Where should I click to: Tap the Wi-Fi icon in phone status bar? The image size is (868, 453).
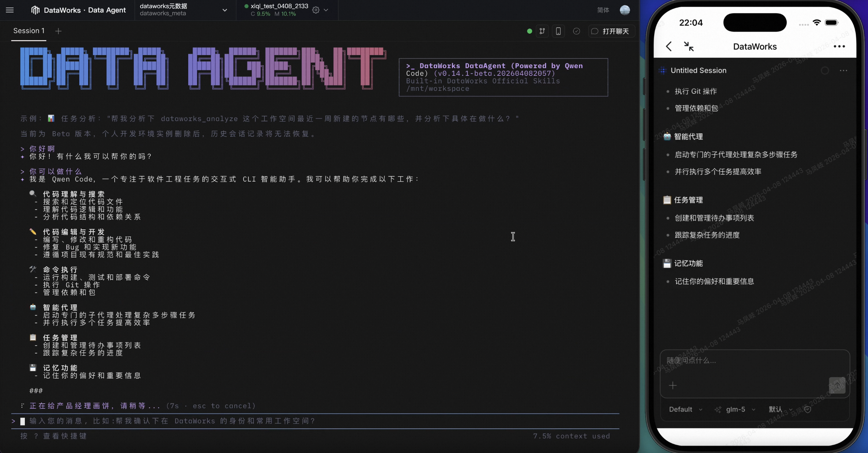(817, 22)
